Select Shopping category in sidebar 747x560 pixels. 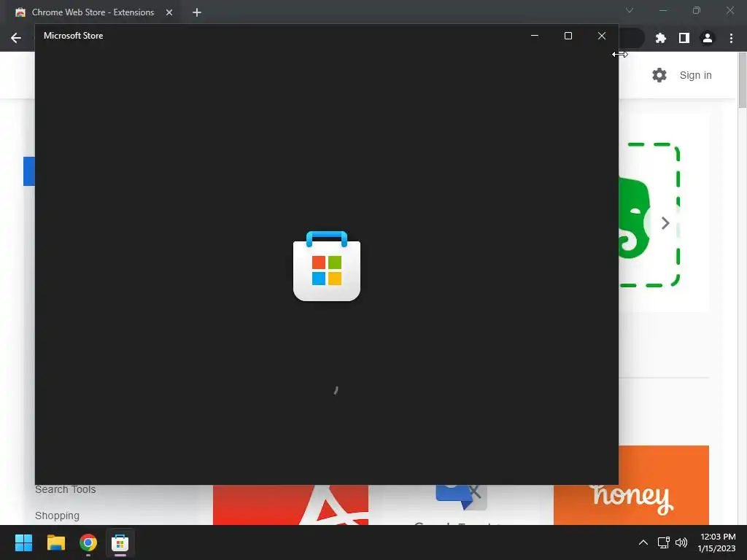[x=57, y=516]
